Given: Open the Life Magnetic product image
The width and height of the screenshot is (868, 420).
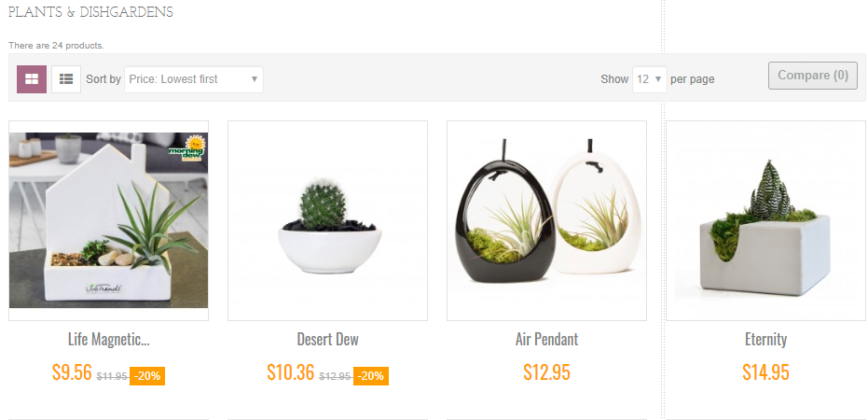Looking at the screenshot, I should 108,220.
